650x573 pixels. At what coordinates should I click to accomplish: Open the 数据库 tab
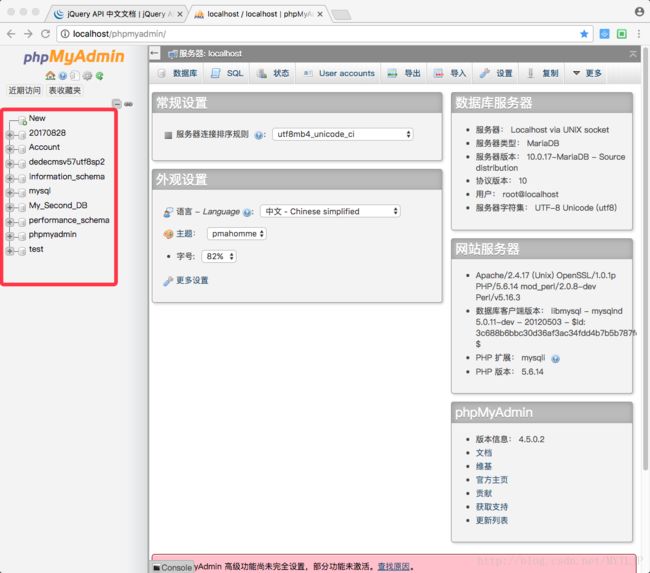(x=178, y=73)
